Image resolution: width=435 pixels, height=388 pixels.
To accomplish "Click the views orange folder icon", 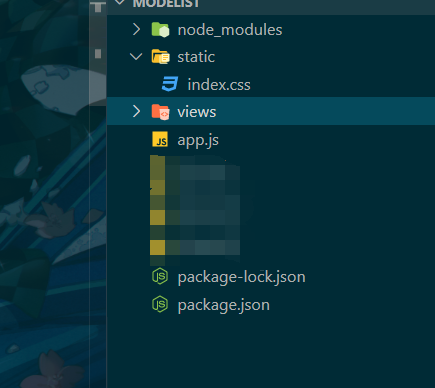I will click(x=160, y=112).
